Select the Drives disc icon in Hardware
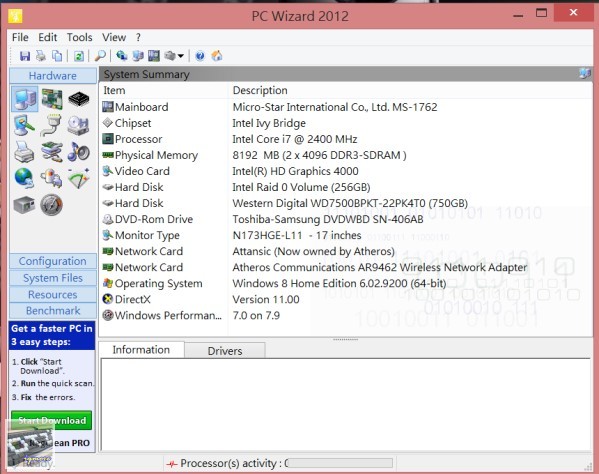The image size is (599, 474). 78,125
